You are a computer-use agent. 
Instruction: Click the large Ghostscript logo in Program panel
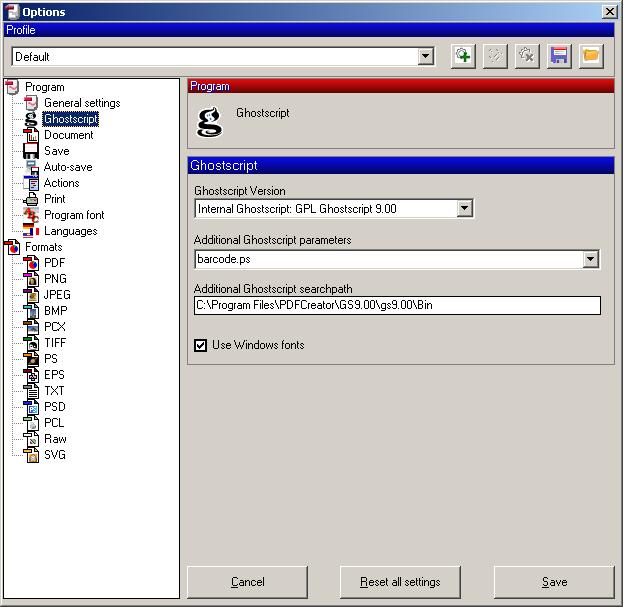pos(209,122)
